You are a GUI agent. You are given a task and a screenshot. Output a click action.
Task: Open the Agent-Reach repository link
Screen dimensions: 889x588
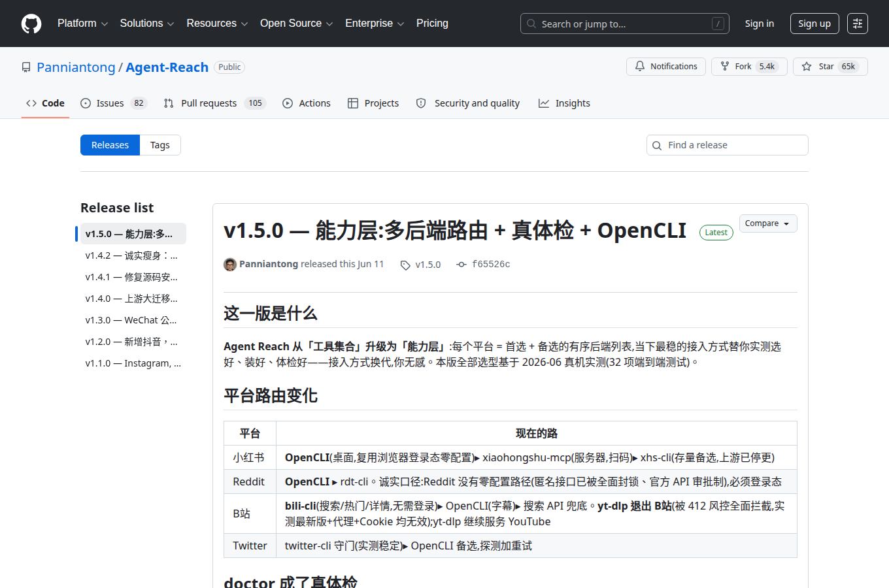click(x=167, y=67)
